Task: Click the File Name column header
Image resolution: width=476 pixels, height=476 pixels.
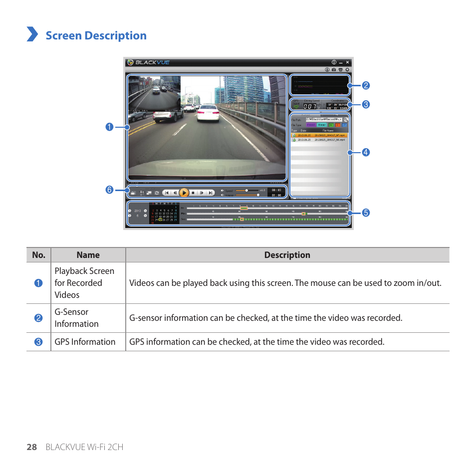Action: coord(328,131)
